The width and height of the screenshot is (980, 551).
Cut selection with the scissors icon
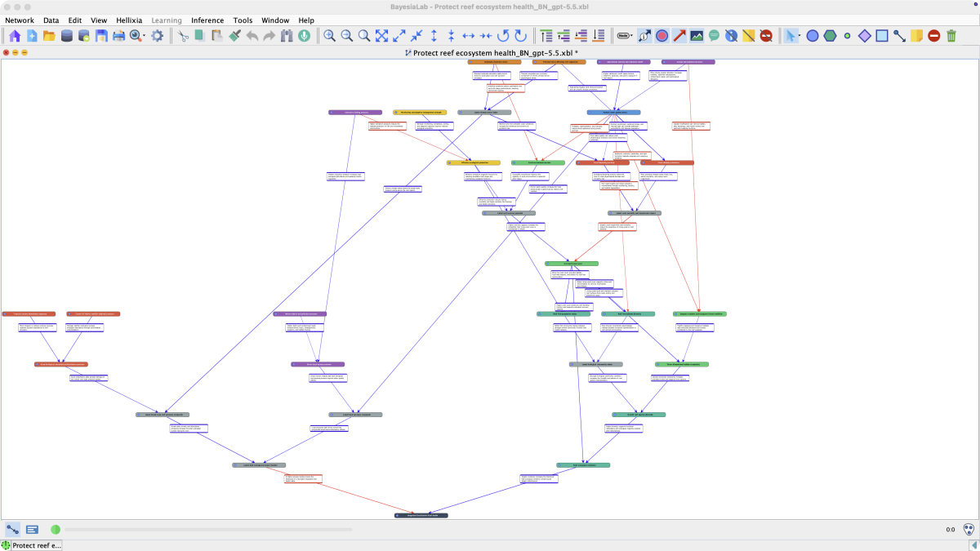pos(183,36)
